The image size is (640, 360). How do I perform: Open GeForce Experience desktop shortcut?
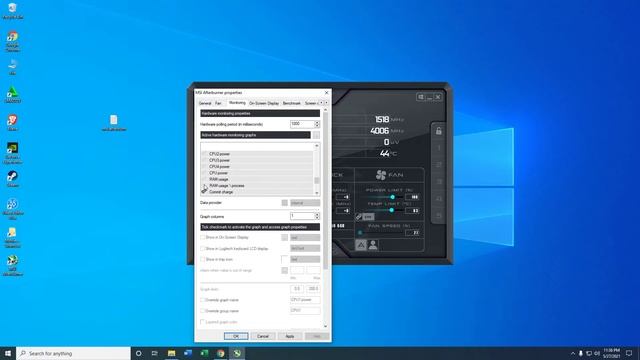12,153
